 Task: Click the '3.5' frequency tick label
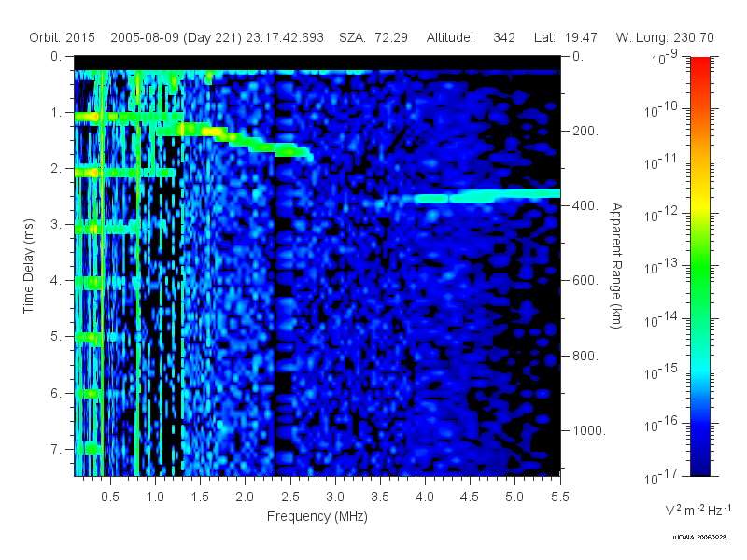click(x=380, y=497)
